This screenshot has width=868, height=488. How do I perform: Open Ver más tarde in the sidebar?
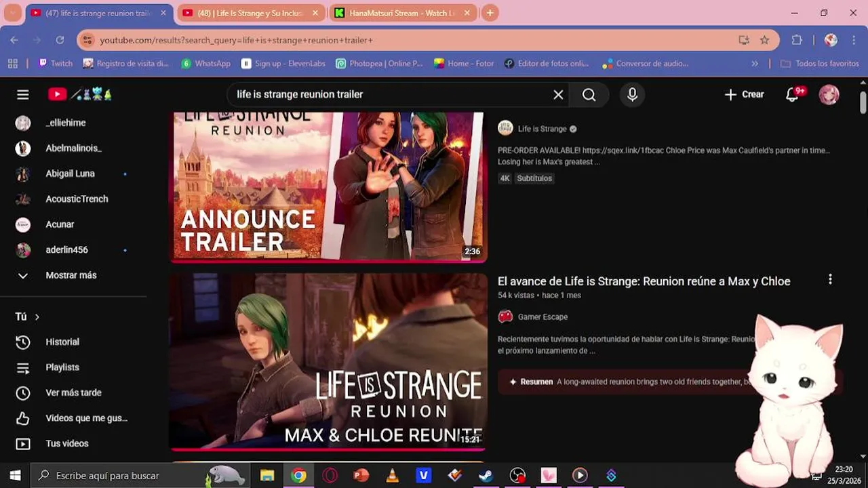pyautogui.click(x=73, y=392)
